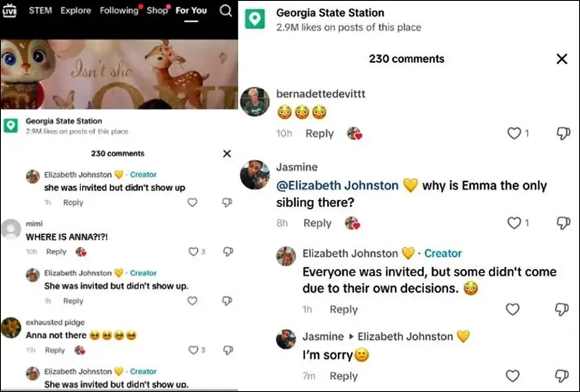This screenshot has width=580, height=392.
Task: Go to the Explore tab
Action: point(76,11)
